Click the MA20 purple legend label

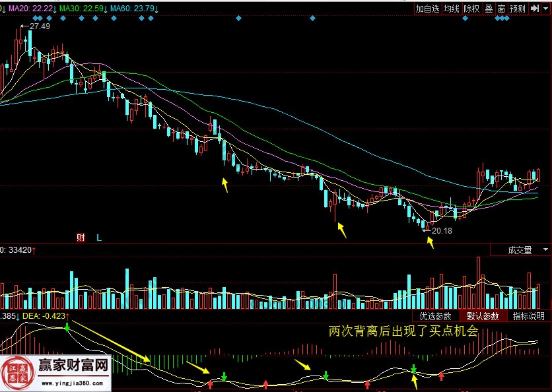click(x=30, y=9)
